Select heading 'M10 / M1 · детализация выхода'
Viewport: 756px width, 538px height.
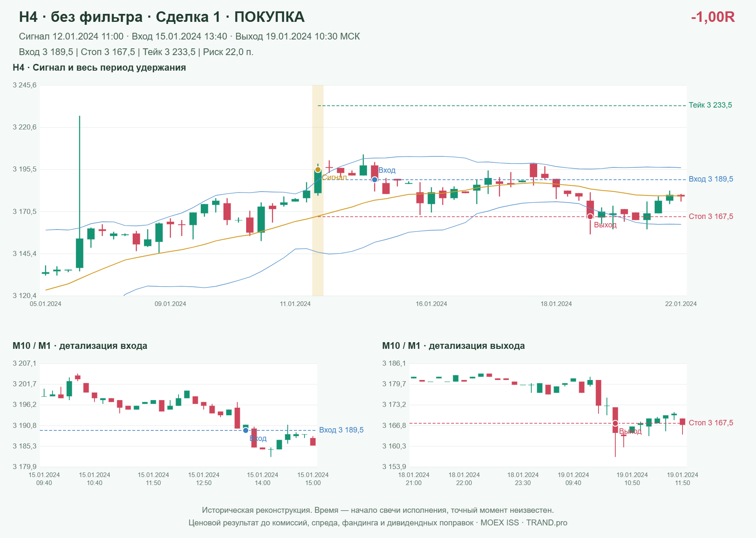pyautogui.click(x=454, y=346)
